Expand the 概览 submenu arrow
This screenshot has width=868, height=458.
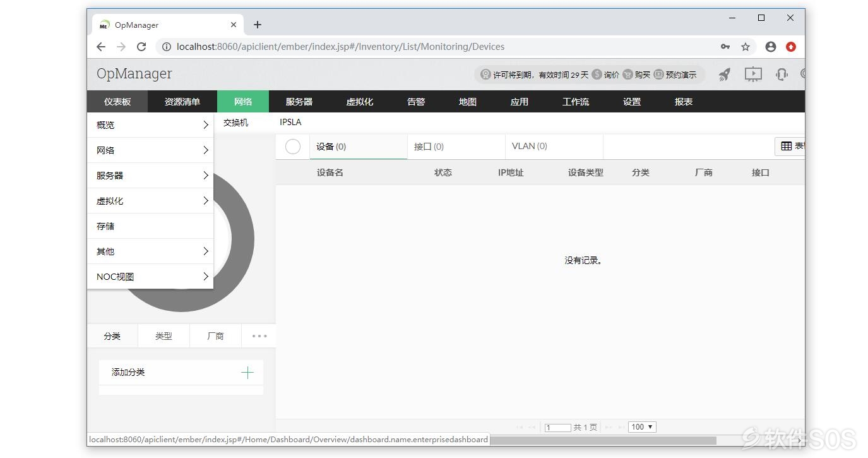(206, 125)
